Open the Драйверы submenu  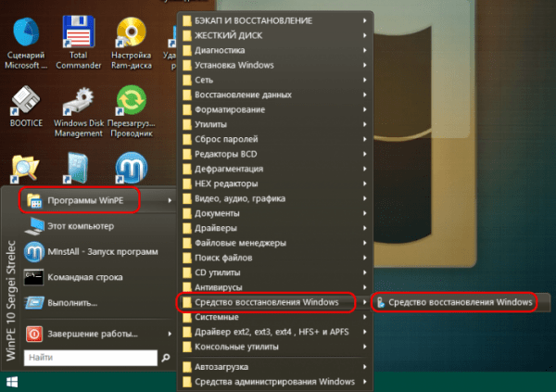pos(275,228)
